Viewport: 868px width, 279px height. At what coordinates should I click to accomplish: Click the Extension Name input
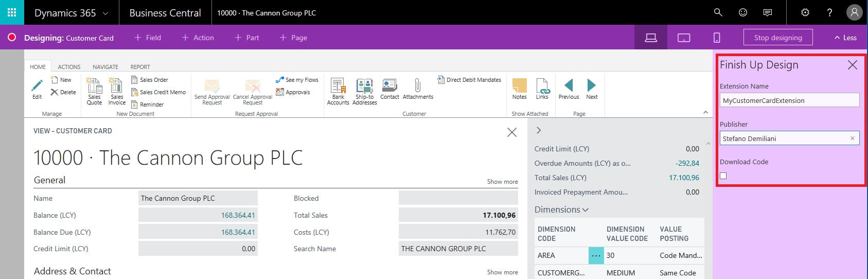click(x=789, y=100)
